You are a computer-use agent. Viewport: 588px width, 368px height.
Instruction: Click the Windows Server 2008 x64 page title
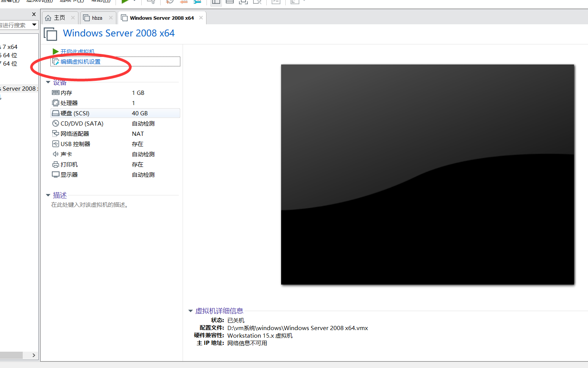(119, 33)
